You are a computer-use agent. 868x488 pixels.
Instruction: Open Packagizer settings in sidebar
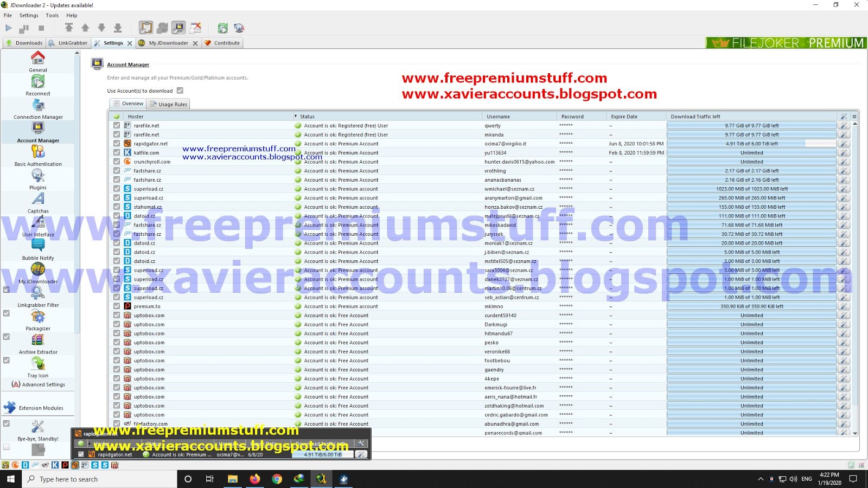(38, 320)
